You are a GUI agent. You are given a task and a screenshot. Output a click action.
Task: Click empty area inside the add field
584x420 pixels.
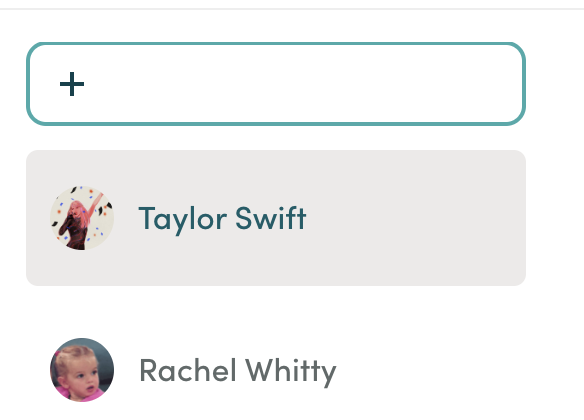coord(298,84)
